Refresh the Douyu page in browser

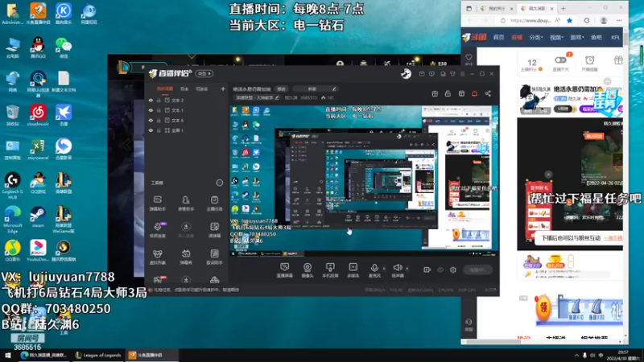[x=587, y=21]
